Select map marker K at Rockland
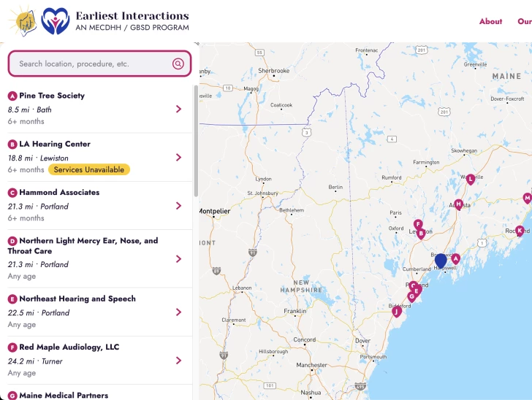 (x=520, y=231)
